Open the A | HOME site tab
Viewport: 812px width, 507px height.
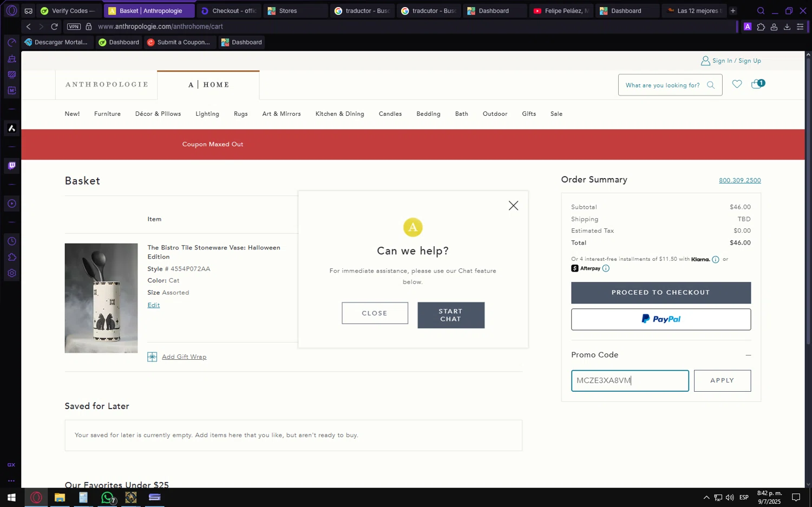click(208, 85)
